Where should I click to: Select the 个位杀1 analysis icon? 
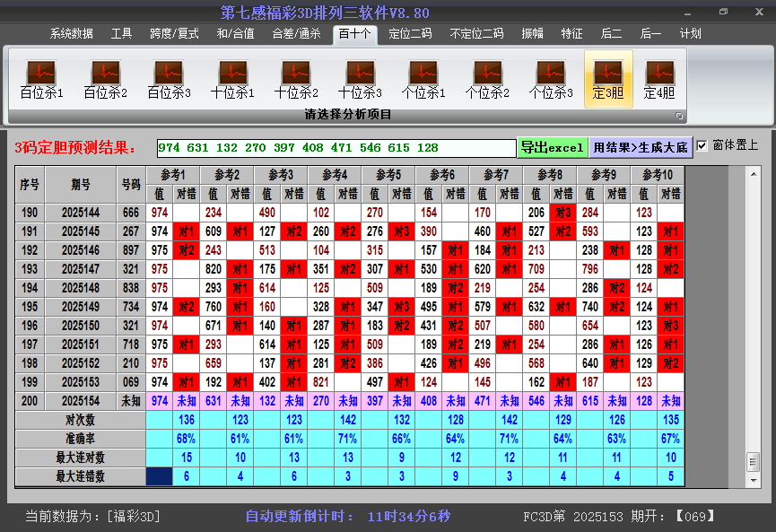pos(423,79)
